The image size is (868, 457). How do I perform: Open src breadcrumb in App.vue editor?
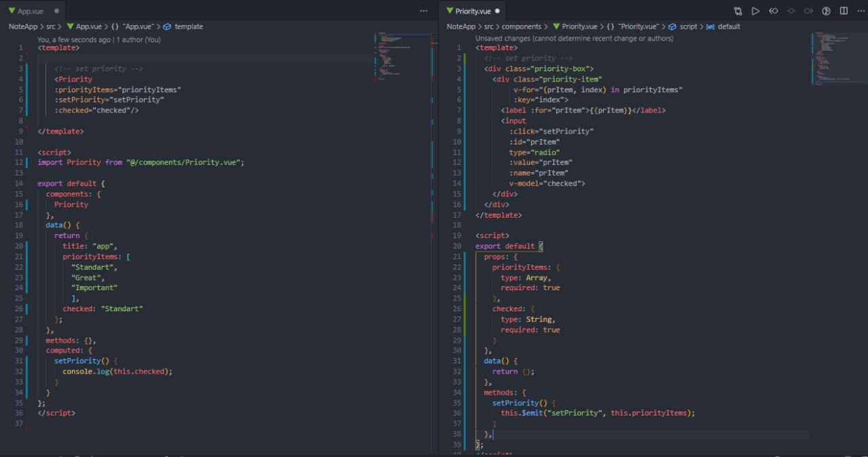click(52, 26)
